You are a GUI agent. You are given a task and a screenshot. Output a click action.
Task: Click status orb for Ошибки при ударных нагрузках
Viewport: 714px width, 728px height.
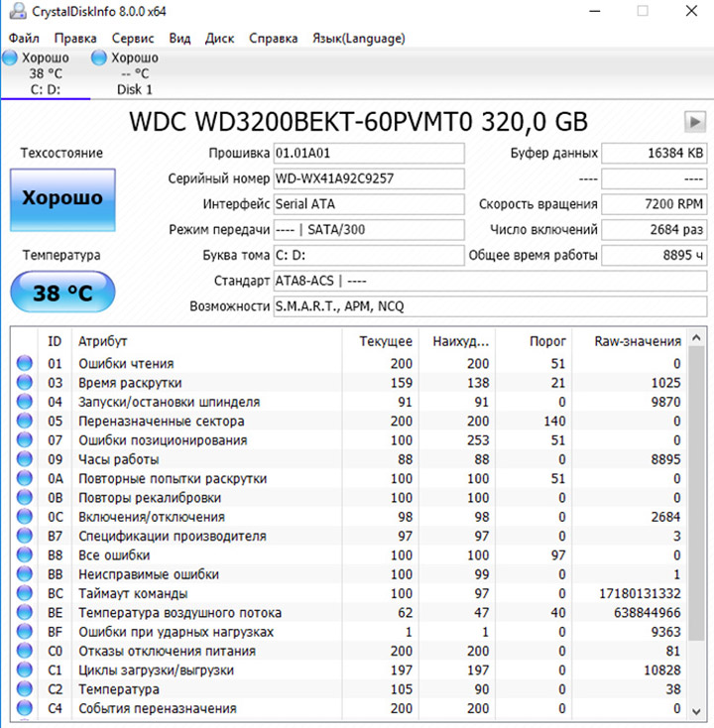25,631
